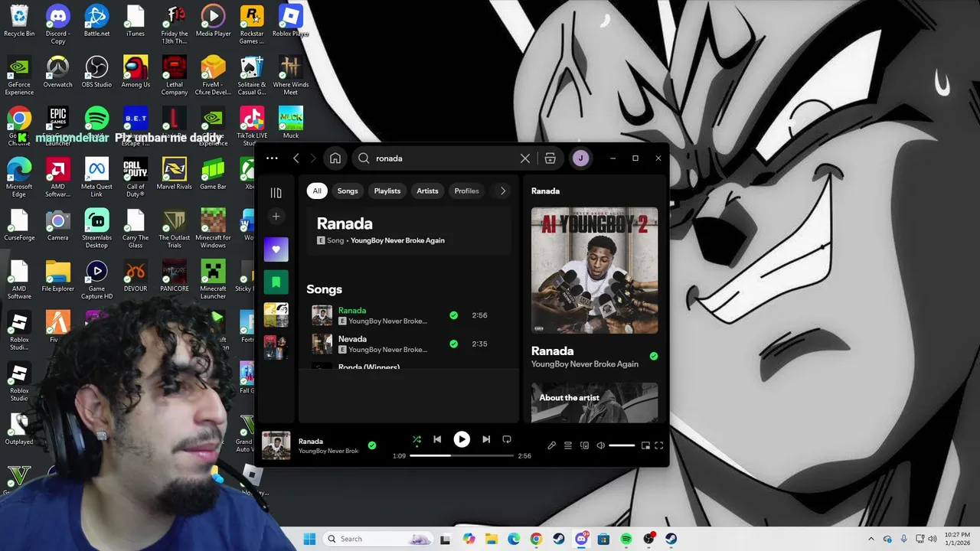Create a new playlist with plus icon

(276, 217)
